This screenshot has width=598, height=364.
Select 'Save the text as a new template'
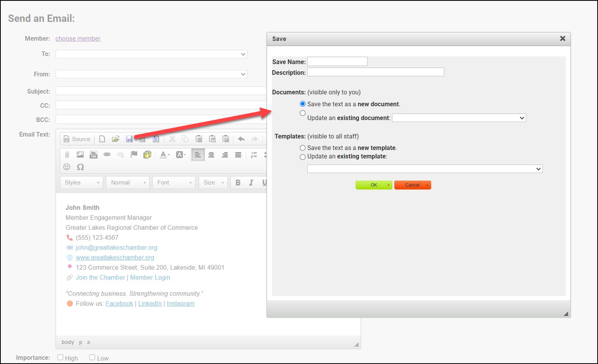click(x=303, y=148)
